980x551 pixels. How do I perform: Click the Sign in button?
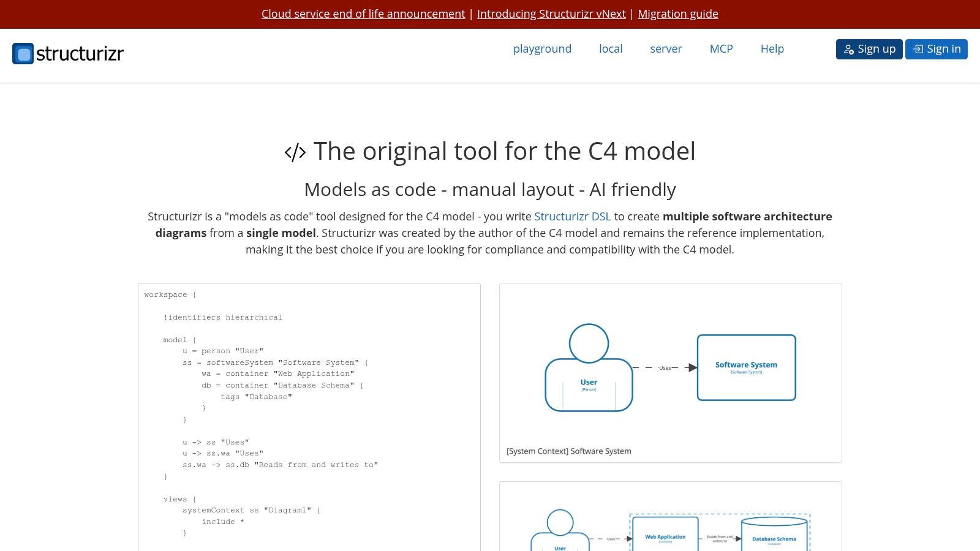click(x=937, y=49)
